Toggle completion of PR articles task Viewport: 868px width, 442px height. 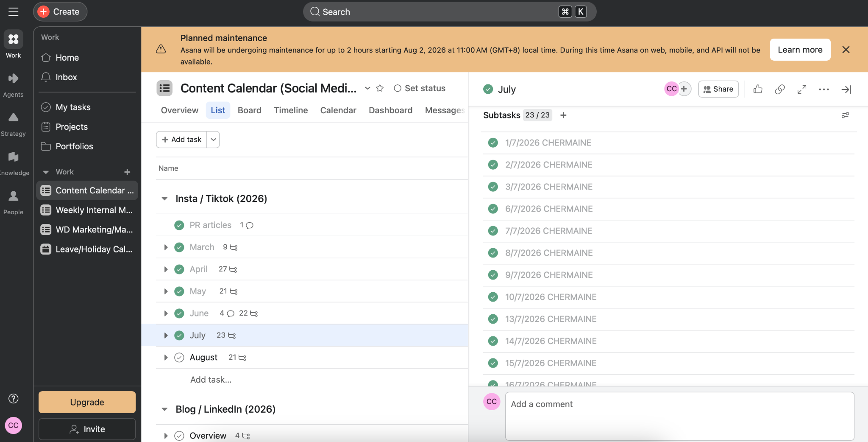179,225
